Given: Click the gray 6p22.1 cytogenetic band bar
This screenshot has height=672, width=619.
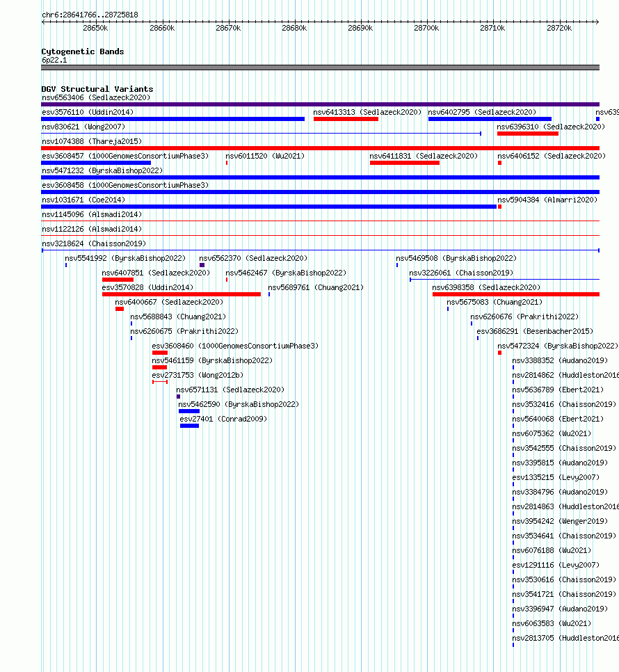Looking at the screenshot, I should coord(321,67).
